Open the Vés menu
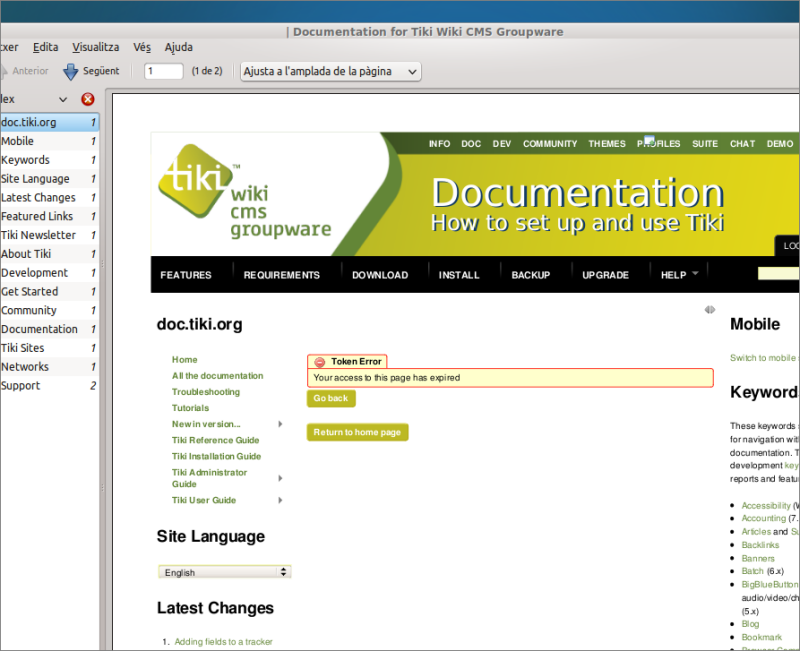This screenshot has width=800, height=651. 142,47
